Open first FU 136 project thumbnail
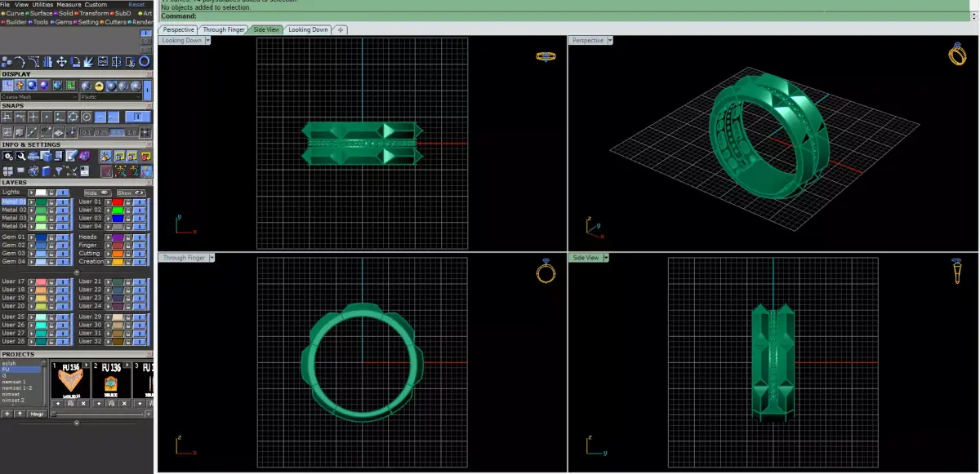The width and height of the screenshot is (980, 474). tap(70, 380)
